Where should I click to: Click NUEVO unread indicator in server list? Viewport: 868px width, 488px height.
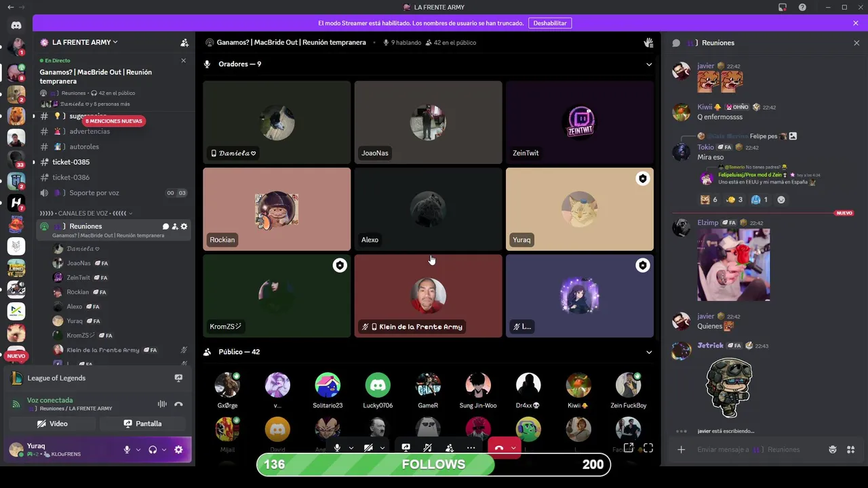coord(16,356)
